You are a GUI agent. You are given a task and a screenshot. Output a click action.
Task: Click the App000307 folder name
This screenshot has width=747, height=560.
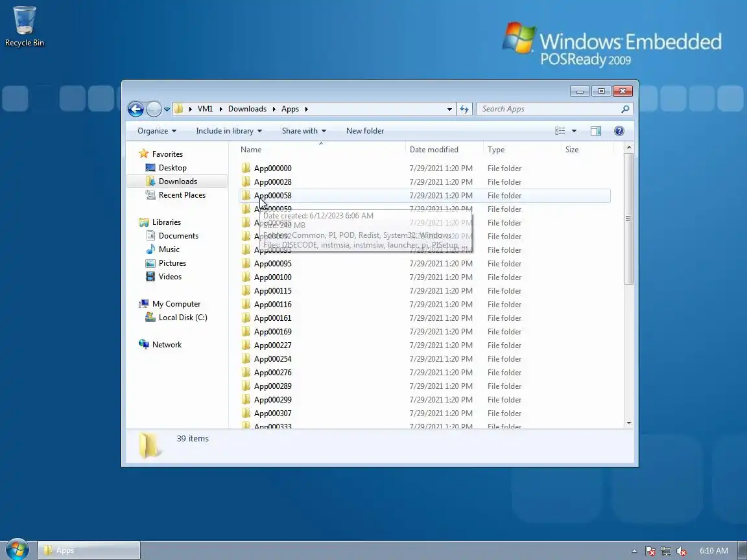pos(272,414)
